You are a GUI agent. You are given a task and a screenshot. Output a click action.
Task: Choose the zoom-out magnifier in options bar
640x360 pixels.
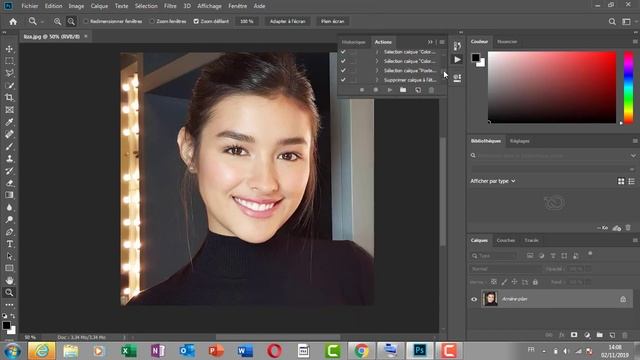coord(71,21)
